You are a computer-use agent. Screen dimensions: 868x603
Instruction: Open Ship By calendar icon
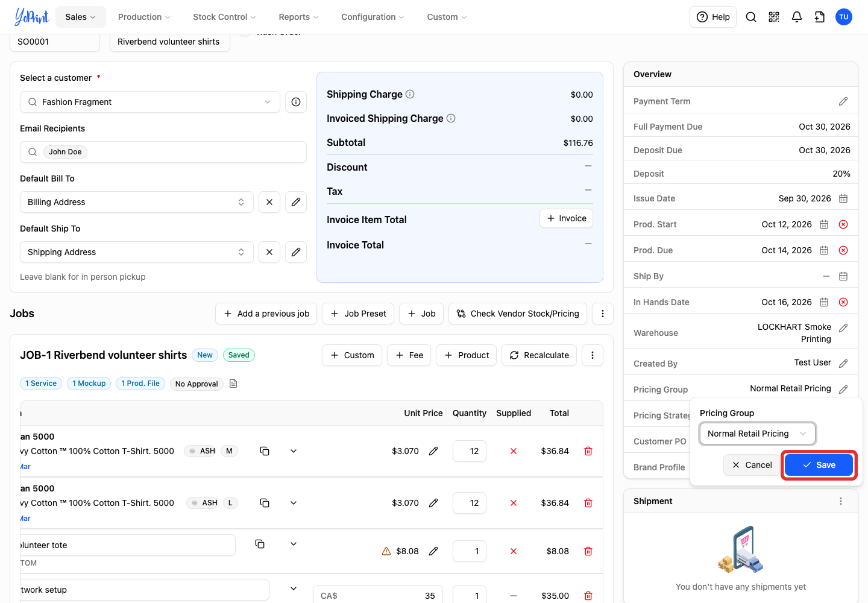click(843, 276)
